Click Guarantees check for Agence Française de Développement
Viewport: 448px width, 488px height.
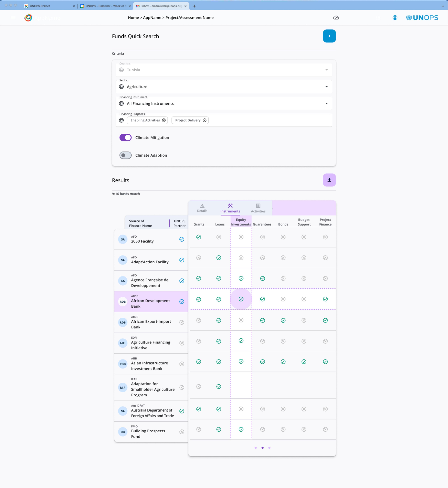[262, 278]
